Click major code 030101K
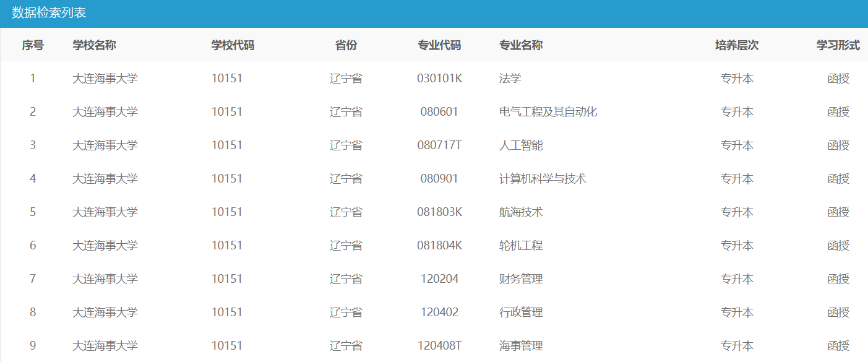 coord(439,79)
